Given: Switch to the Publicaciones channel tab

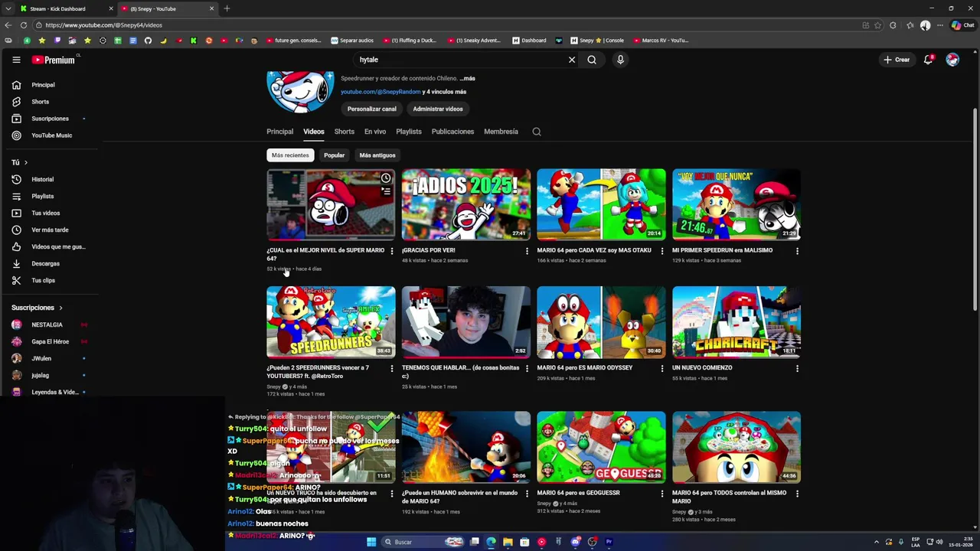Looking at the screenshot, I should point(452,132).
